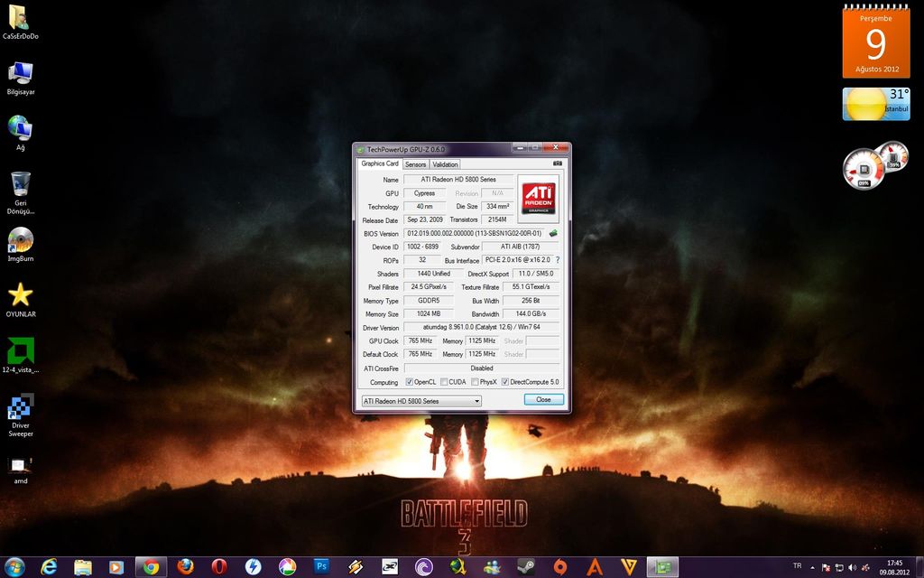The image size is (924, 578).
Task: Click the DirectX Support value 11.0 / SM5.0
Action: pos(536,274)
